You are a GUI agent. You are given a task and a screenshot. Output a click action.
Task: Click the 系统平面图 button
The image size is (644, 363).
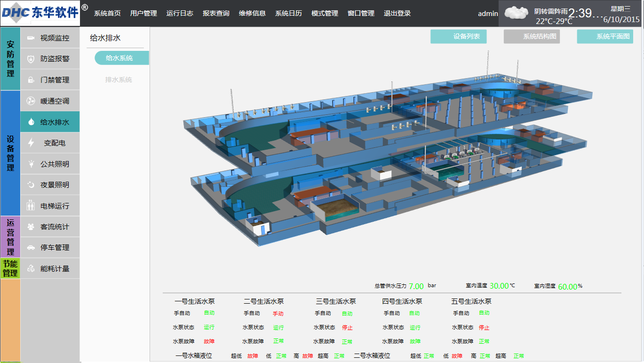[x=605, y=36]
